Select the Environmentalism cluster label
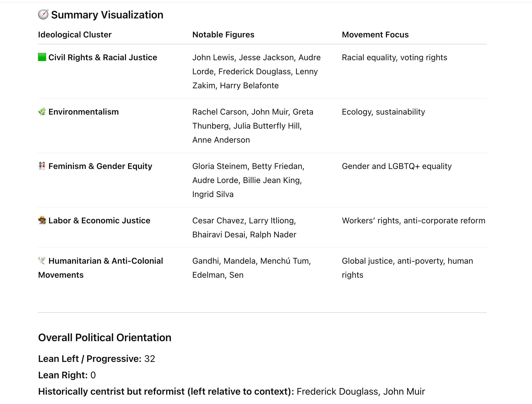 pos(84,112)
